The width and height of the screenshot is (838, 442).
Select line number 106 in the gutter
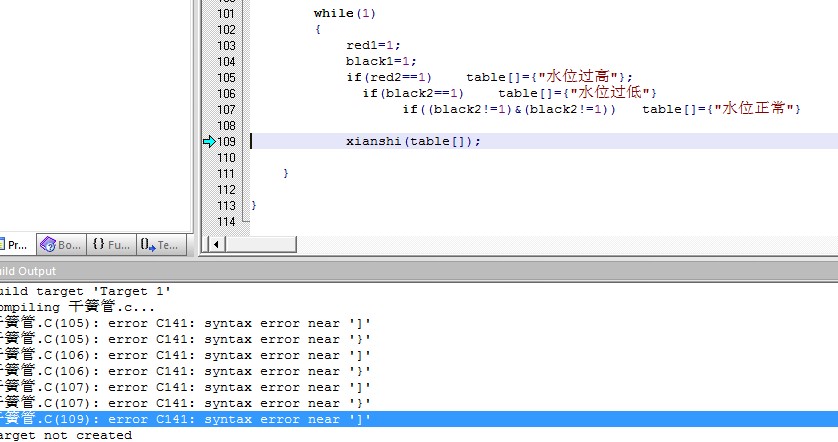coord(226,94)
